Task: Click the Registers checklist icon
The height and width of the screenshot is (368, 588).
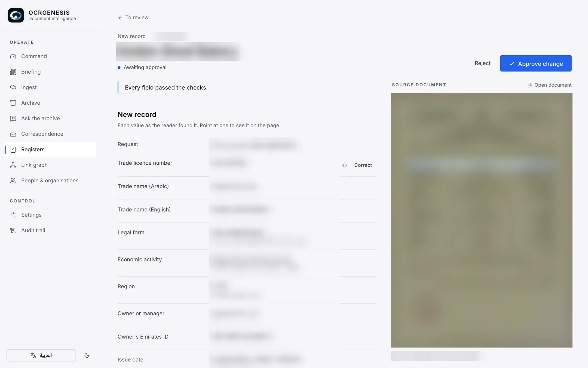Action: click(x=13, y=150)
